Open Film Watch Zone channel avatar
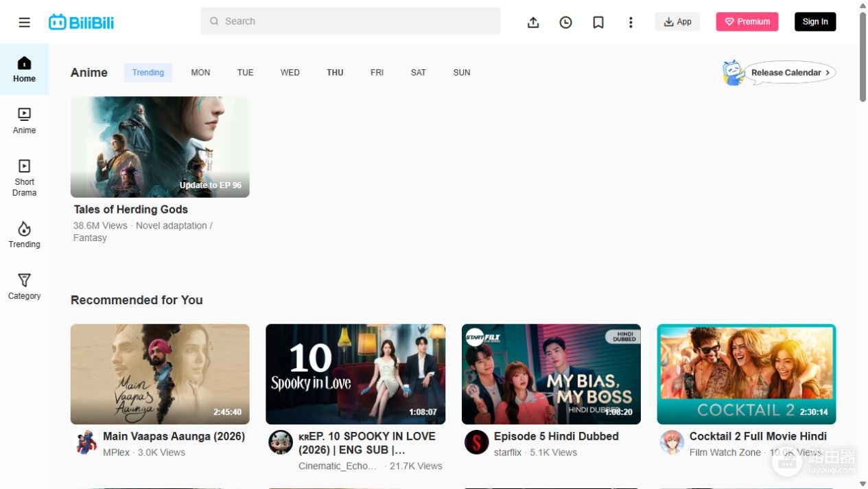This screenshot has height=489, width=868. 672,443
